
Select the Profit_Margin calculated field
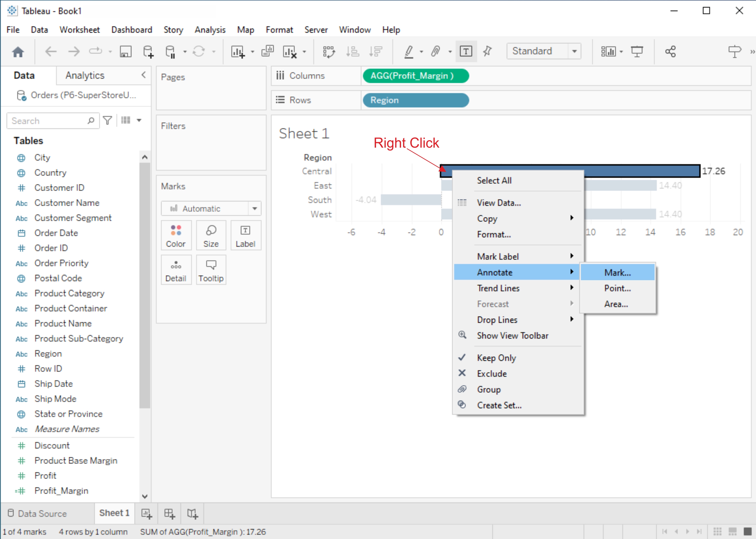(61, 491)
